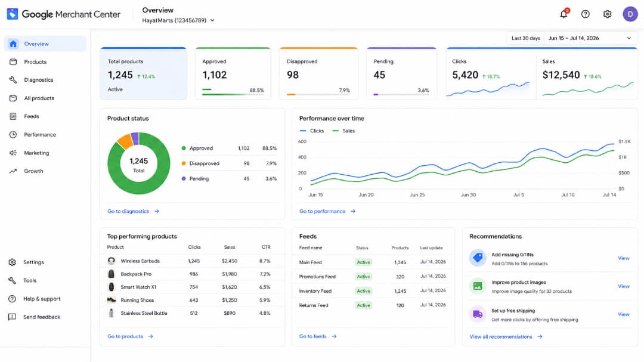Image resolution: width=644 pixels, height=362 pixels.
Task: Click the Disapproved progress bar at 7.9%
Action: pos(318,94)
